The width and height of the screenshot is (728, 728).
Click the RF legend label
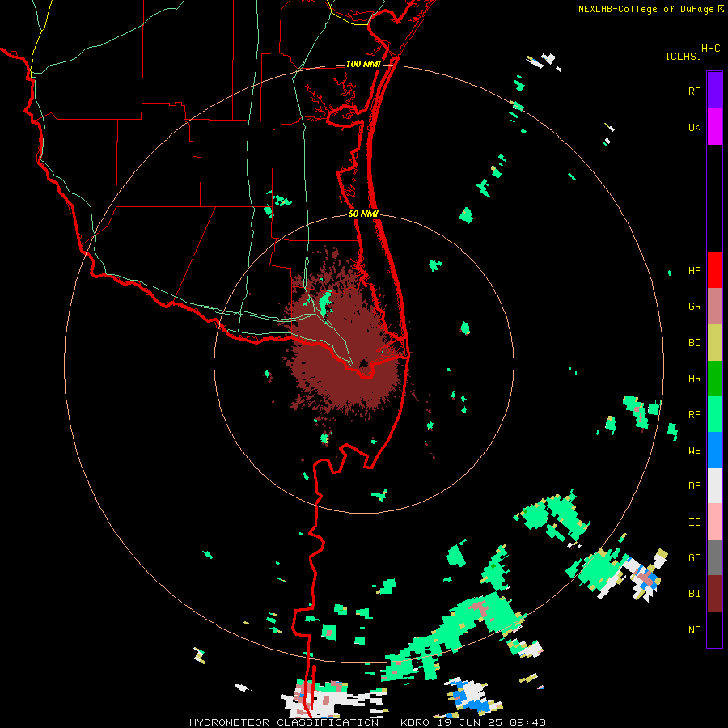(694, 91)
